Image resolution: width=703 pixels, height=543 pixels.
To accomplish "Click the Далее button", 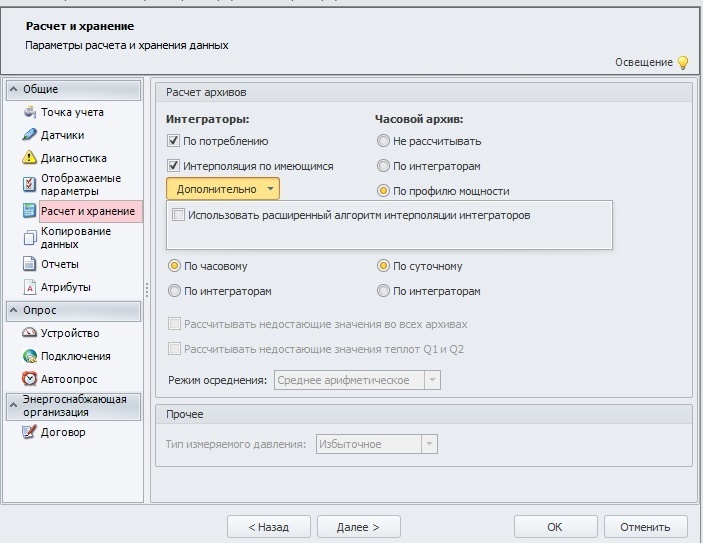I will pyautogui.click(x=359, y=527).
